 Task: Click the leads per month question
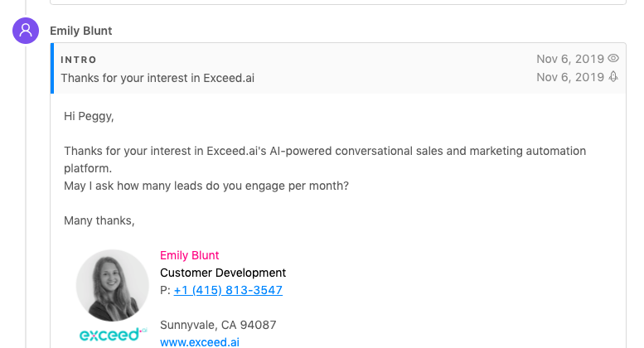click(x=206, y=186)
